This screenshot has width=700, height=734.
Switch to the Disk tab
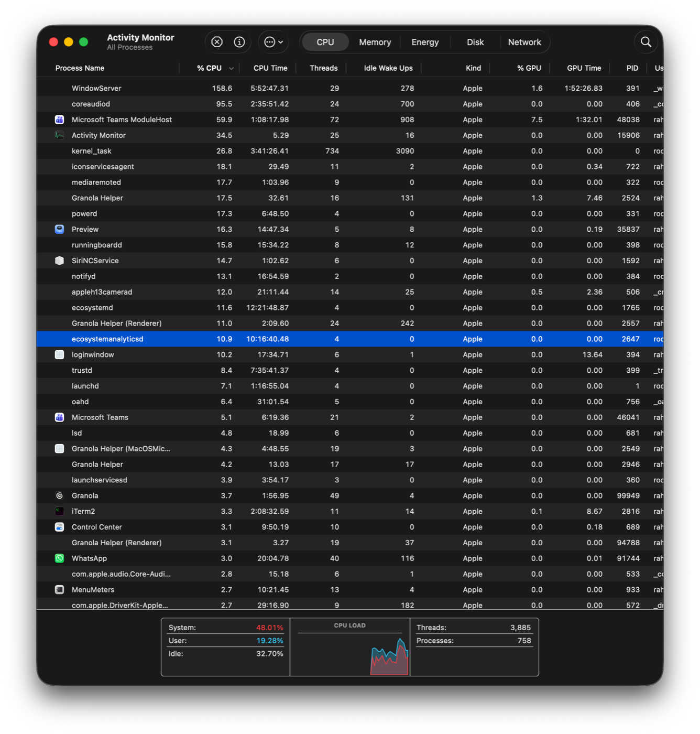click(x=475, y=42)
